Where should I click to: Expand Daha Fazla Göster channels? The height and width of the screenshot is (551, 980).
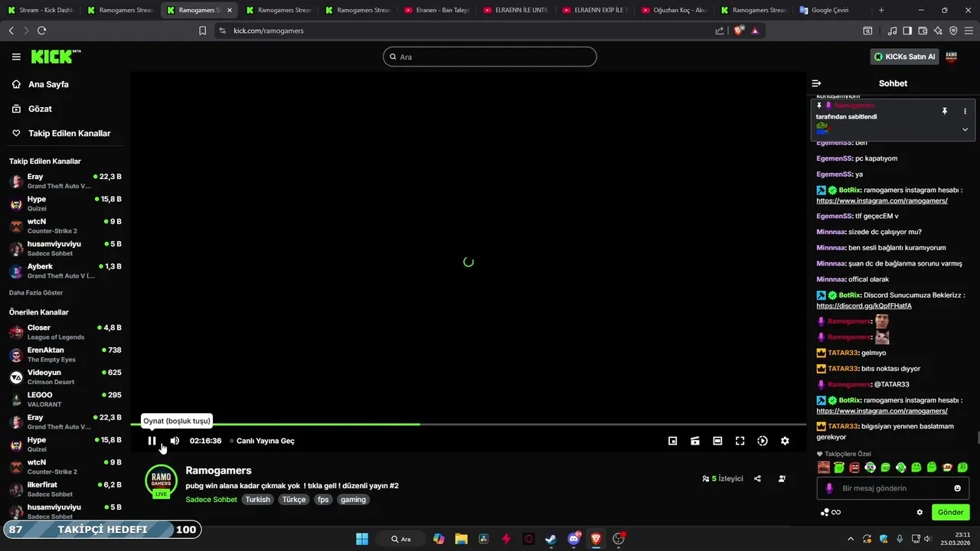(36, 292)
